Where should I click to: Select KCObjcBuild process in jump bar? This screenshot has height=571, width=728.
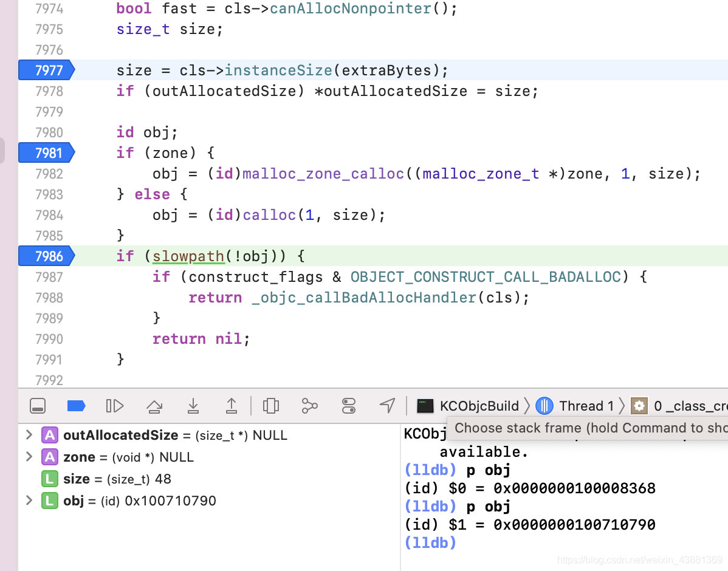pos(479,406)
